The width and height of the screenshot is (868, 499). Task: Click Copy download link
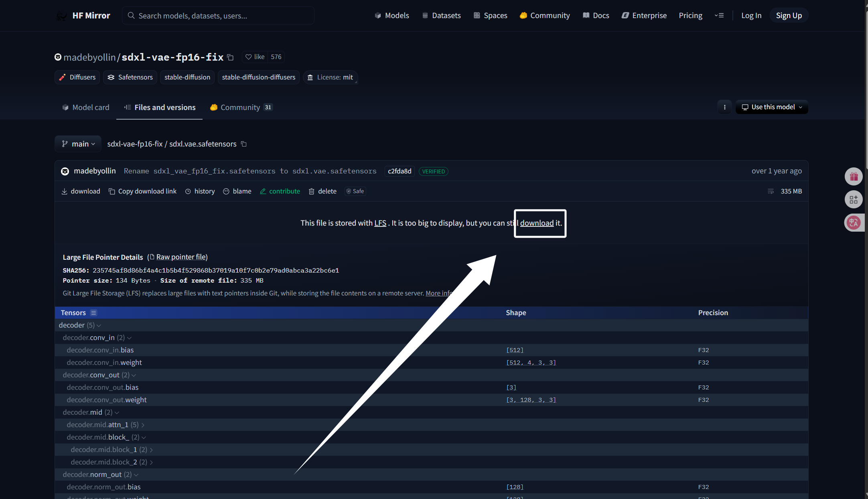click(143, 191)
